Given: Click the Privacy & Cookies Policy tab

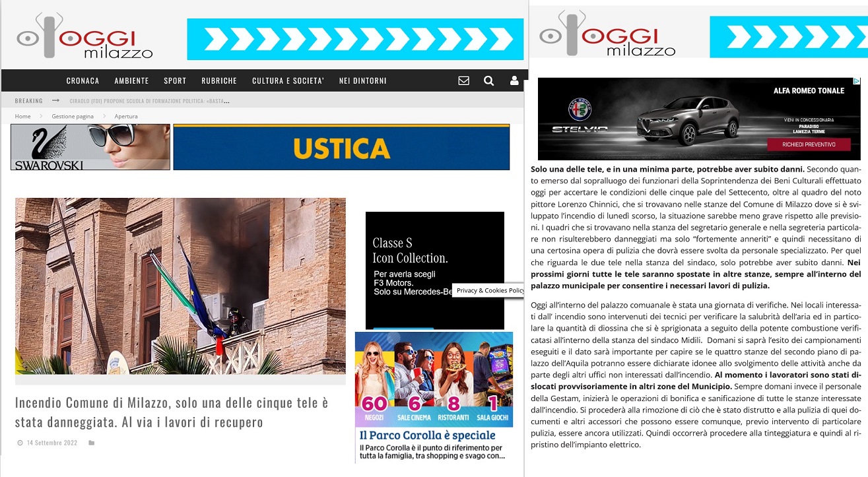Looking at the screenshot, I should pos(489,290).
